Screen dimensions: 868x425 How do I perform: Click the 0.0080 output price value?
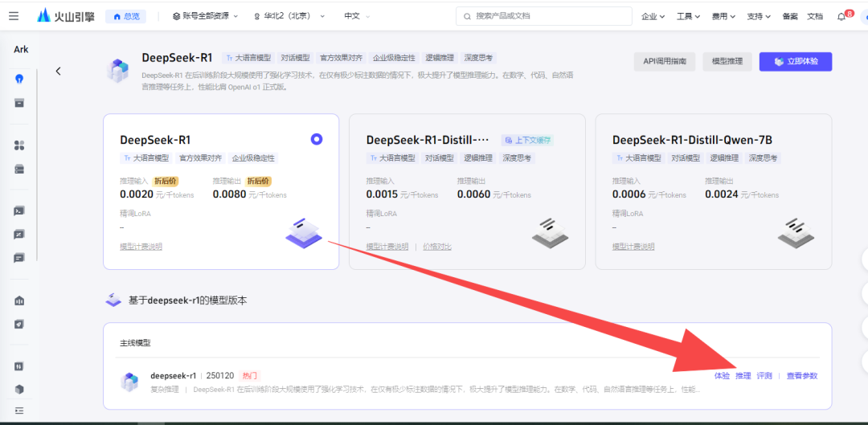[229, 194]
